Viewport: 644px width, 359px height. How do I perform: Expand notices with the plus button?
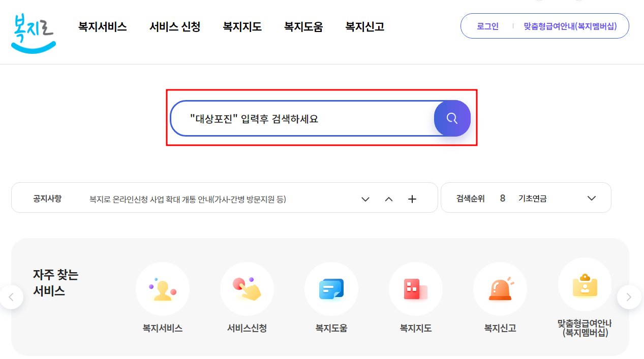(412, 199)
